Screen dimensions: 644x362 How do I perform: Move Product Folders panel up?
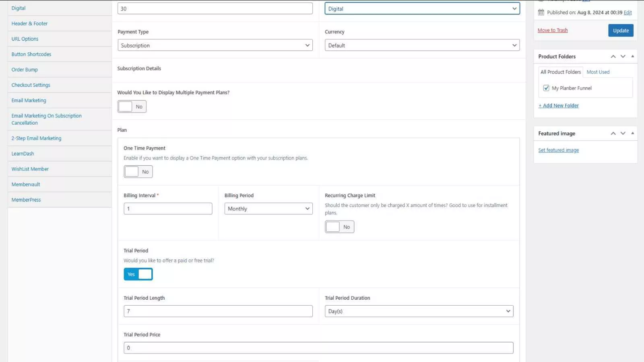point(613,57)
